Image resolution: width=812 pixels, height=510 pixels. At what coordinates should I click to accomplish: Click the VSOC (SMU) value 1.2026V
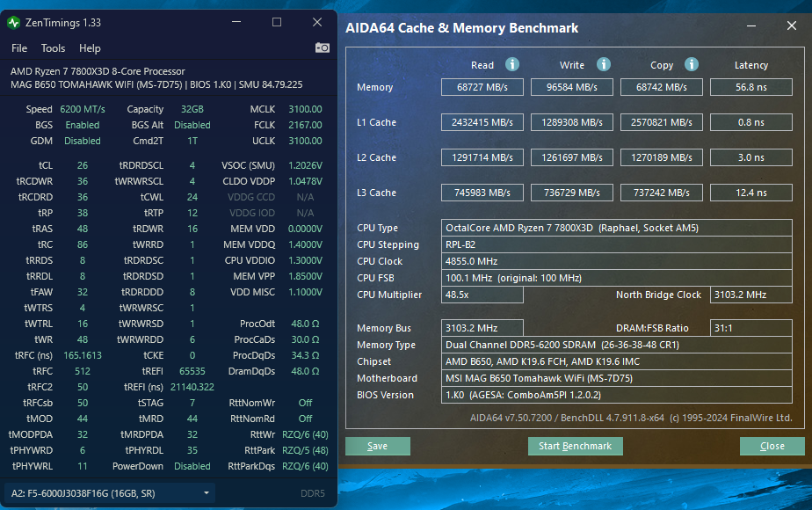[x=305, y=165]
